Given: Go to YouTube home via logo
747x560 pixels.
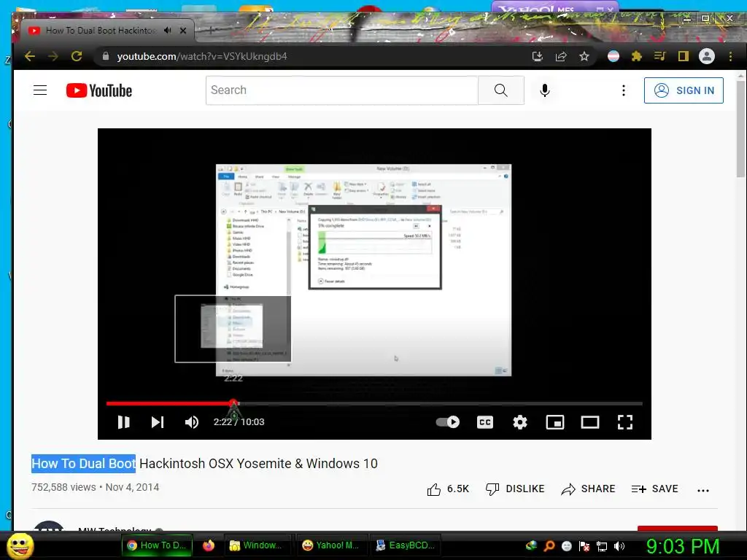Looking at the screenshot, I should (99, 90).
